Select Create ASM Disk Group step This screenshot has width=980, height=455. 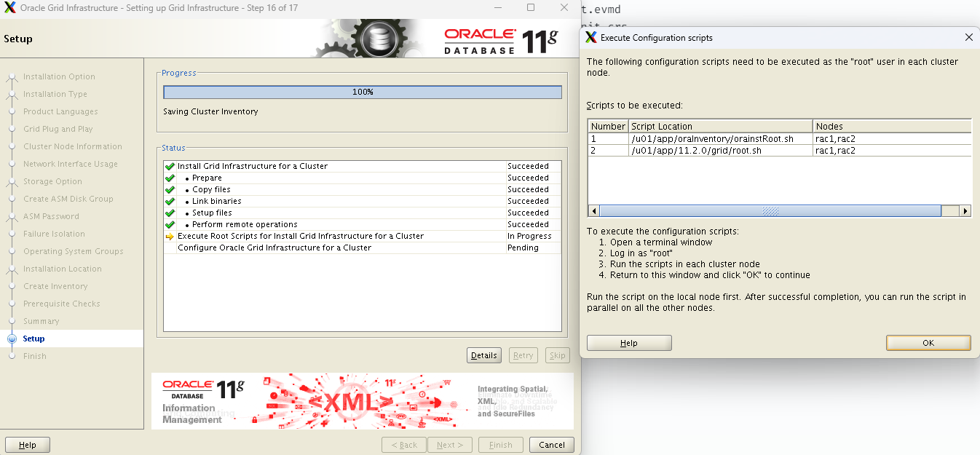pos(68,199)
